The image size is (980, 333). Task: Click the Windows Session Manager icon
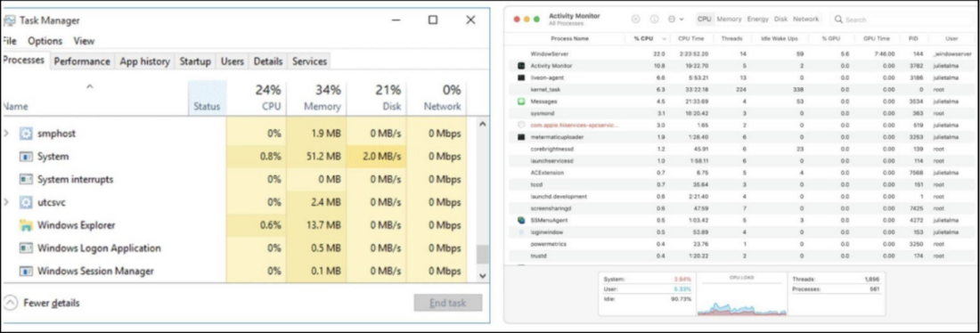26,272
